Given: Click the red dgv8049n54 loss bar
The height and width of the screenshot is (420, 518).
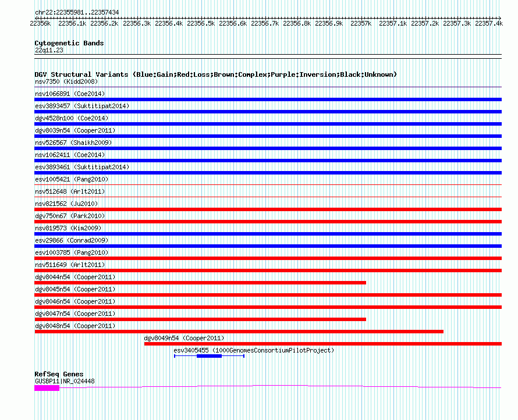Looking at the screenshot, I should coord(323,344).
